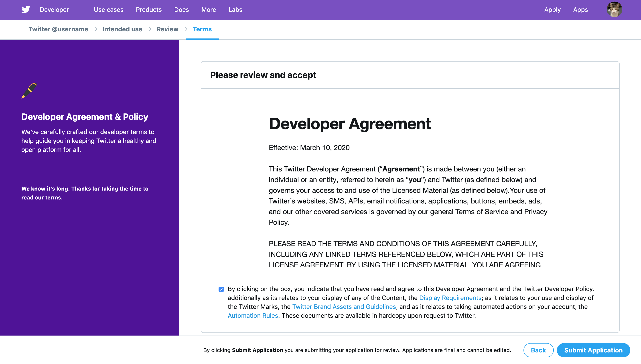
Task: Open the Docs menu
Action: (181, 10)
